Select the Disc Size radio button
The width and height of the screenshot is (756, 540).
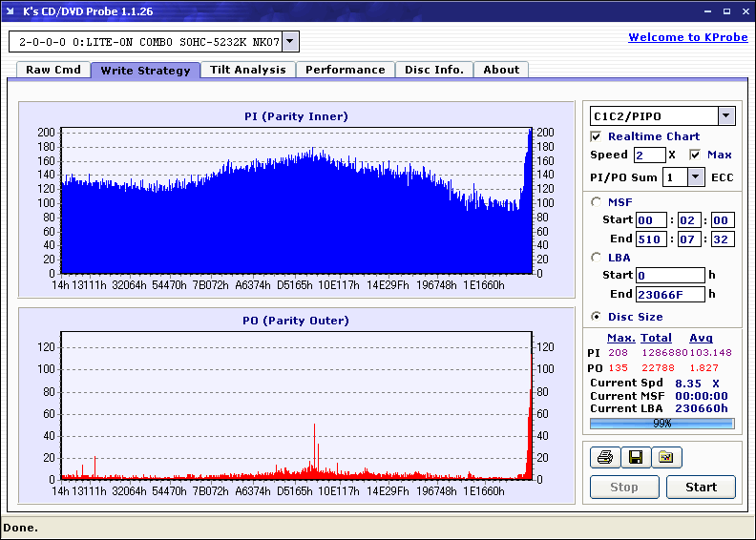click(597, 317)
